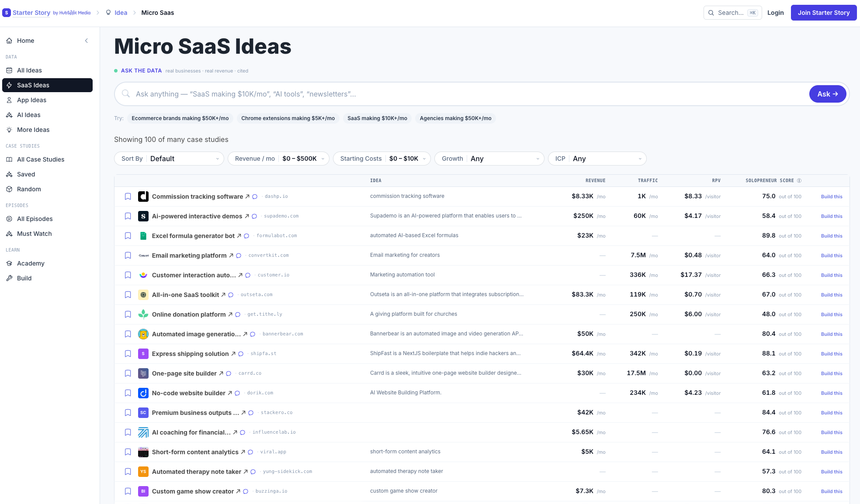Screen dimensions: 860x504
Task: Click the Revenue column header
Action: [595, 181]
